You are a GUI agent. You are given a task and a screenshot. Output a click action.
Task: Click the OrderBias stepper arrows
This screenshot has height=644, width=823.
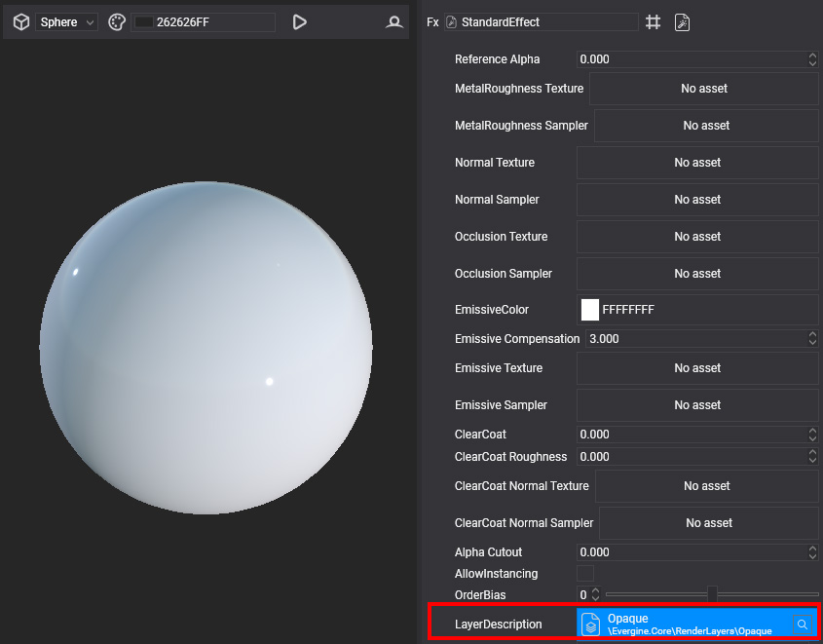tap(595, 594)
